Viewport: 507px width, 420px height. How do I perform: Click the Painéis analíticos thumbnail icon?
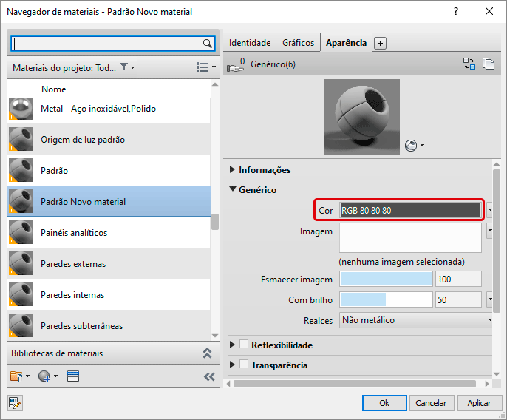(21, 232)
